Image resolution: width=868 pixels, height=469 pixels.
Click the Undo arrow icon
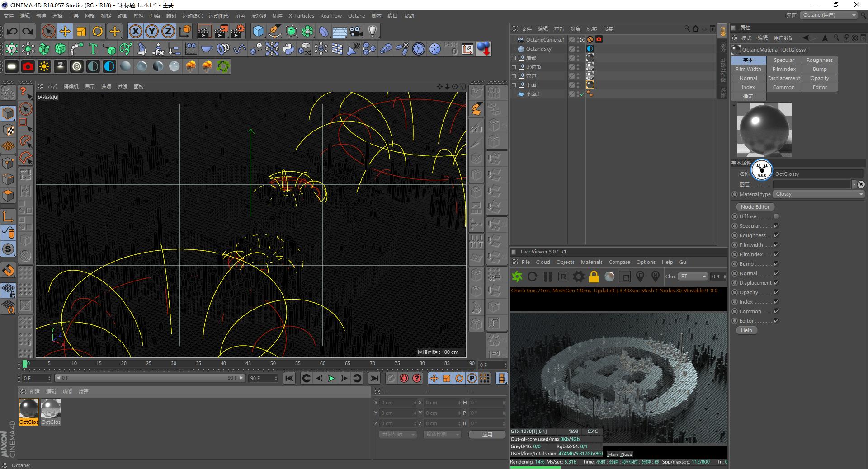point(12,31)
